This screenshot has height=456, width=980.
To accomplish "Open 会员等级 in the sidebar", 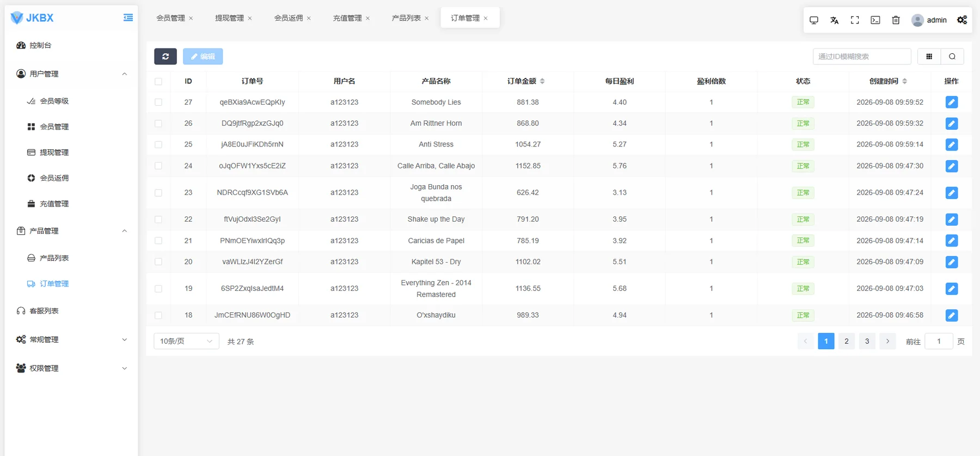I will (54, 101).
